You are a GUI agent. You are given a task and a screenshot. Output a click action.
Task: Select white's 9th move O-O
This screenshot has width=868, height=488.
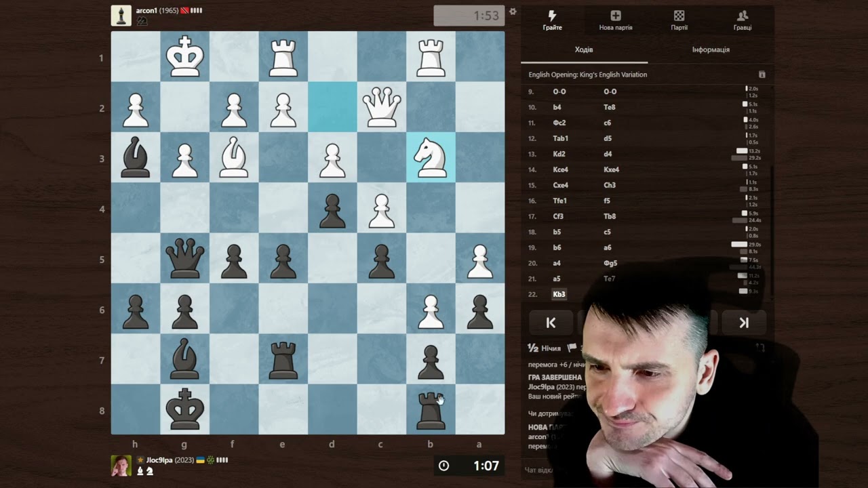pyautogui.click(x=559, y=91)
